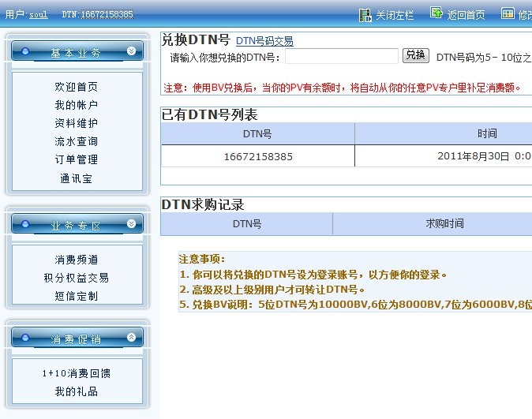Open 1+10消费回馈 promotion
The height and width of the screenshot is (419, 532).
(77, 373)
